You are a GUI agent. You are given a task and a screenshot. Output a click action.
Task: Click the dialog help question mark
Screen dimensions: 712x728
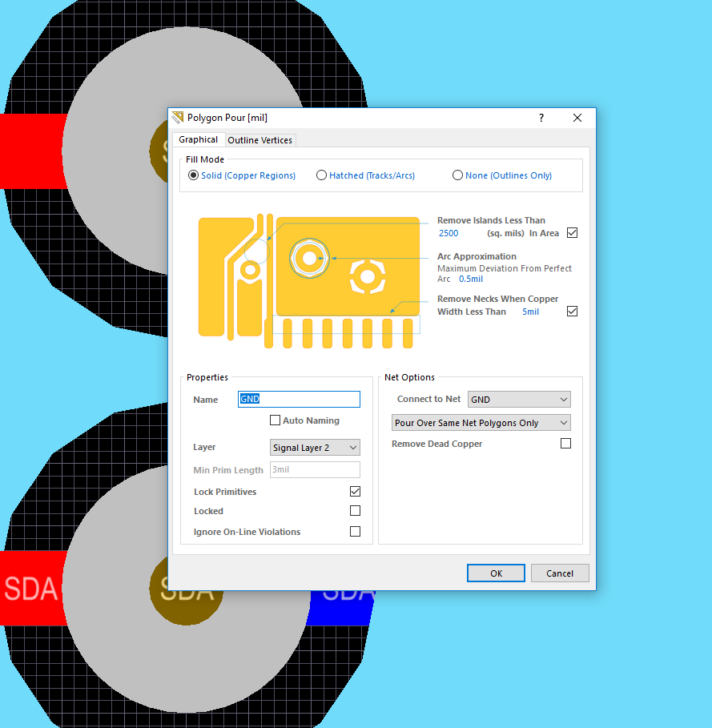(x=541, y=118)
